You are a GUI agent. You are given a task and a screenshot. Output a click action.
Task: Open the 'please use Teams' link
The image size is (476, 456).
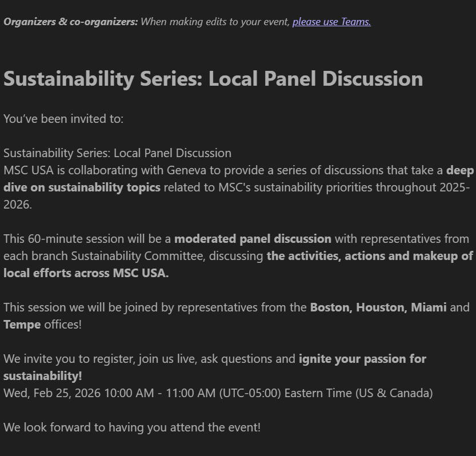click(x=331, y=22)
